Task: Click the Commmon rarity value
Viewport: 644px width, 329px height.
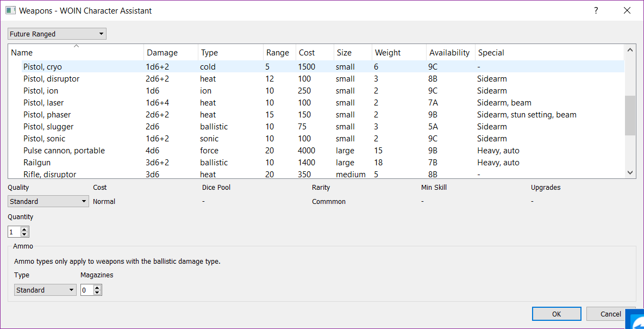Action: (x=329, y=202)
